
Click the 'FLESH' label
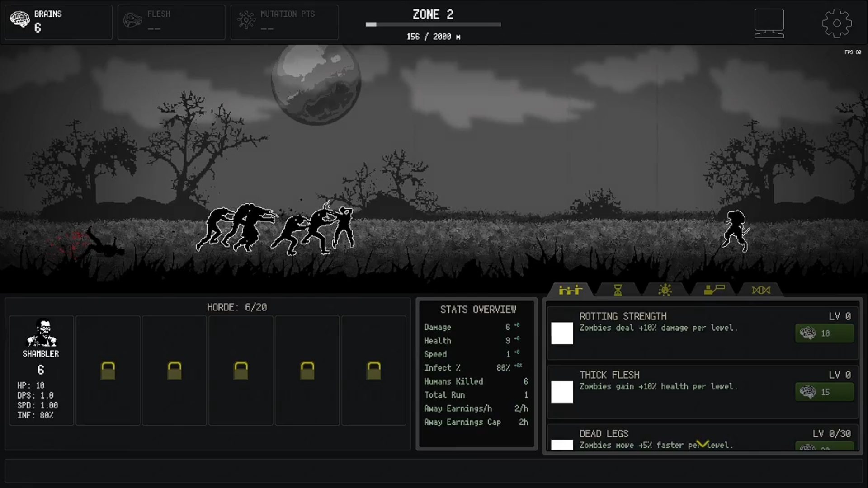[x=159, y=14]
